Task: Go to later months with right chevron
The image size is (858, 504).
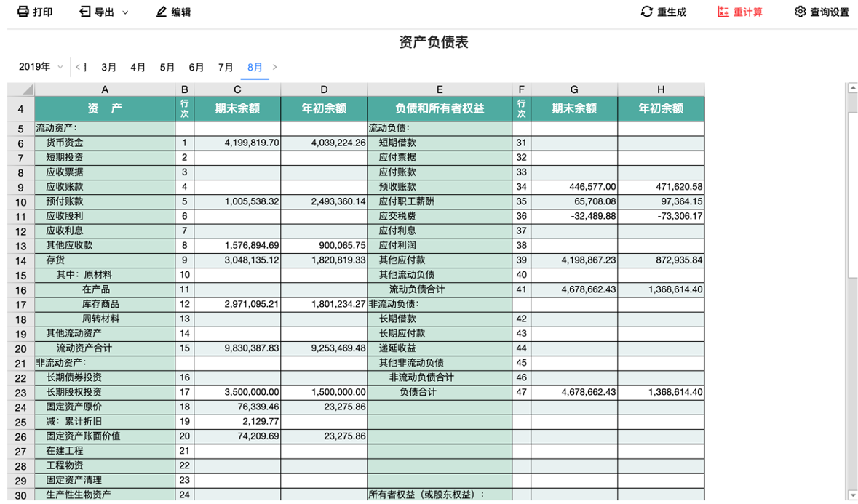Action: point(274,67)
